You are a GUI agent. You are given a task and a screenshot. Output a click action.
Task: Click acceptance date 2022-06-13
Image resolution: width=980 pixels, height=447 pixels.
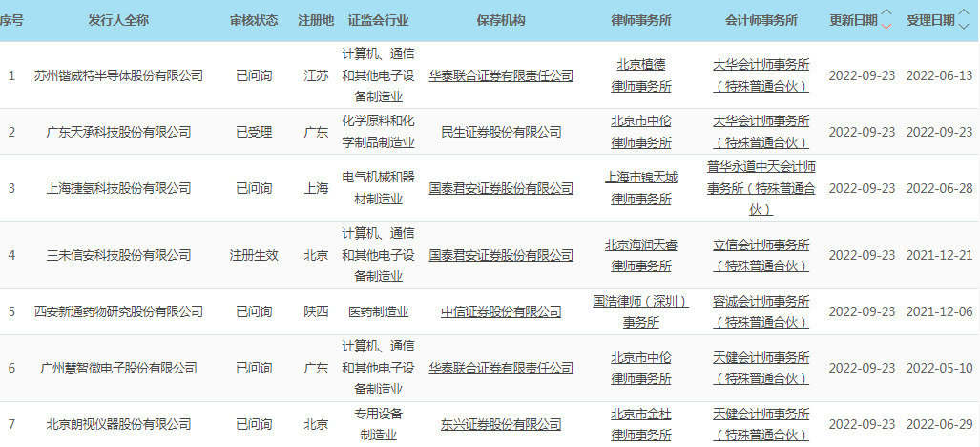point(939,76)
